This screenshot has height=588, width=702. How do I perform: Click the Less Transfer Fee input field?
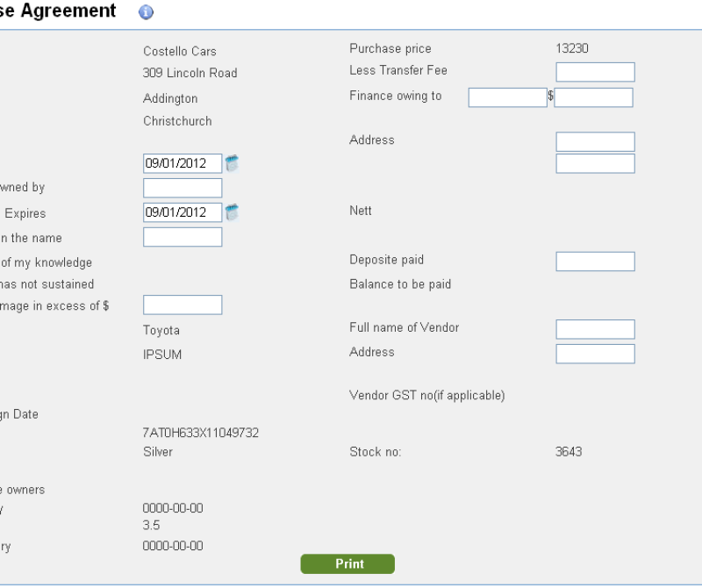596,72
